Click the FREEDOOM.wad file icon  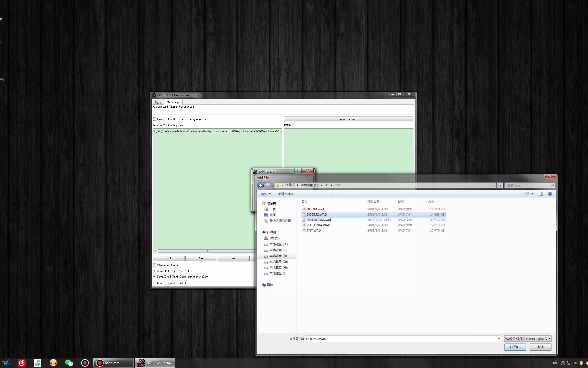304,220
